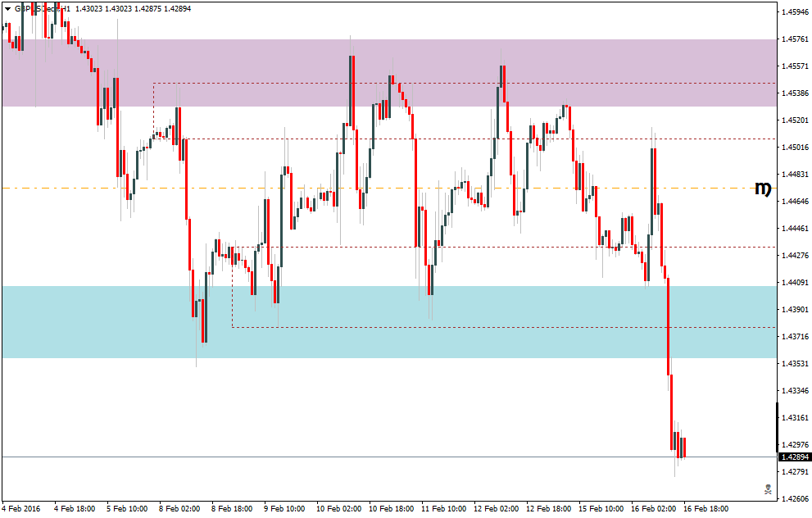The width and height of the screenshot is (812, 518).
Task: Click price label 1.44831 on the axis
Action: point(795,174)
